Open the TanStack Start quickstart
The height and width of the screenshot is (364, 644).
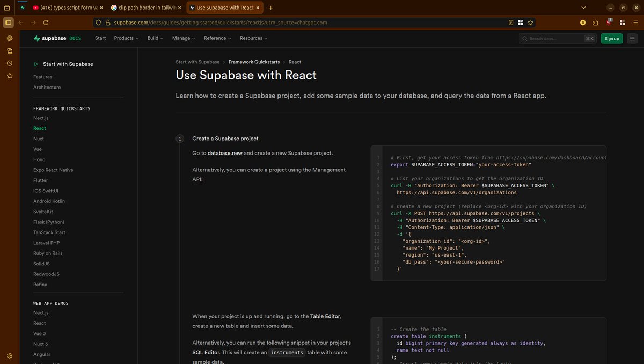coord(49,232)
